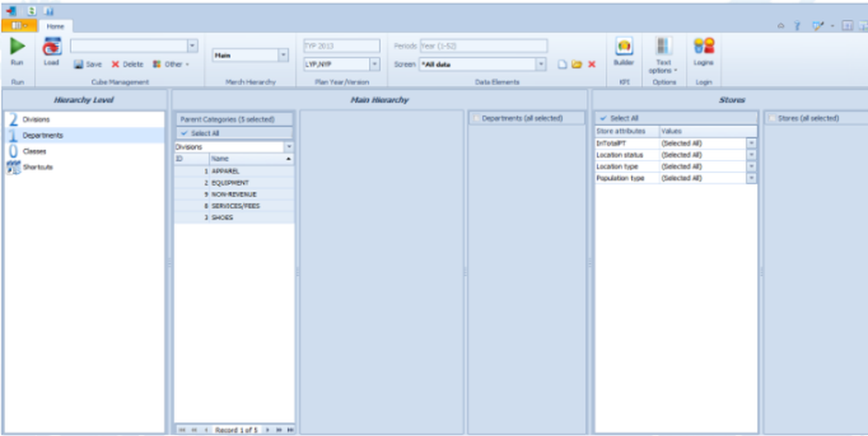Click the red X icon in Data Elements
This screenshot has width=868, height=436.
point(592,64)
